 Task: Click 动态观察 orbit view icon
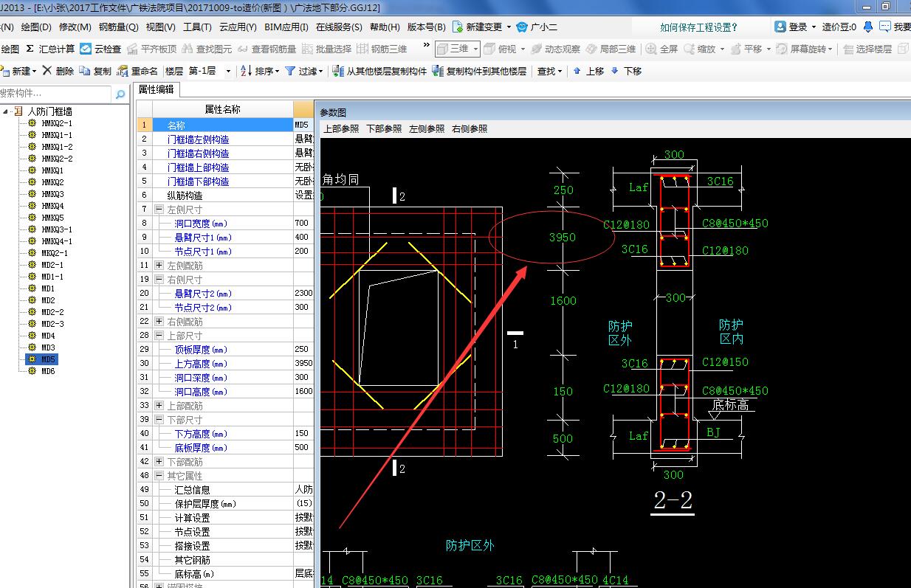tap(537, 49)
